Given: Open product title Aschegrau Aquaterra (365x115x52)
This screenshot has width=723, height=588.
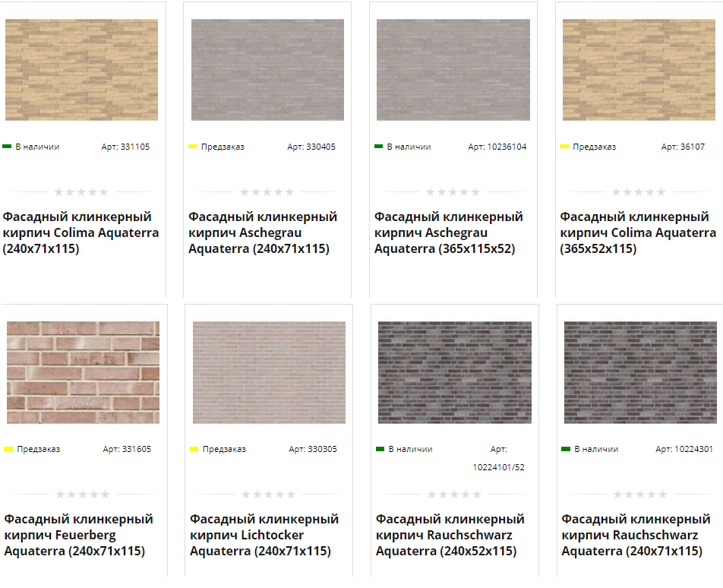Looking at the screenshot, I should click(x=449, y=233).
